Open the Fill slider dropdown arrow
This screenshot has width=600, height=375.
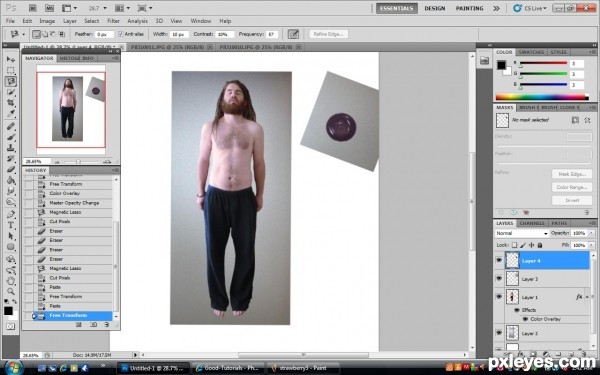(x=592, y=245)
